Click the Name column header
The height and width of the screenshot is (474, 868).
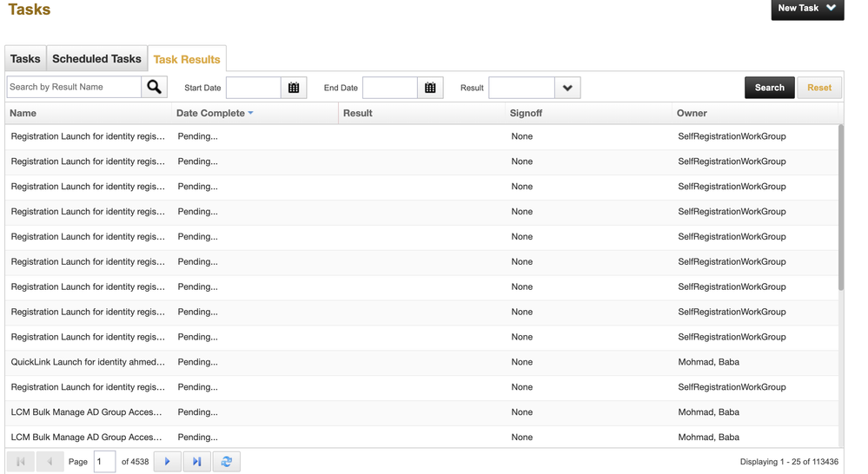click(89, 113)
